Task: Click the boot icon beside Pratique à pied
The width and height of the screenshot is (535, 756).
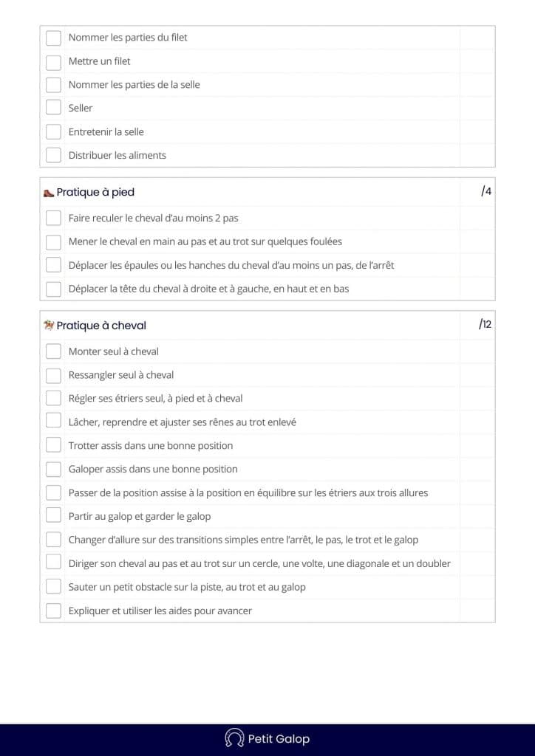Action: coord(49,193)
